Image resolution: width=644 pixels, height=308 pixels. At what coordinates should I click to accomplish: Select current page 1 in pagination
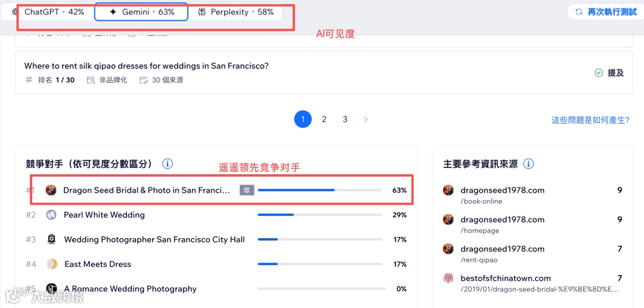303,119
